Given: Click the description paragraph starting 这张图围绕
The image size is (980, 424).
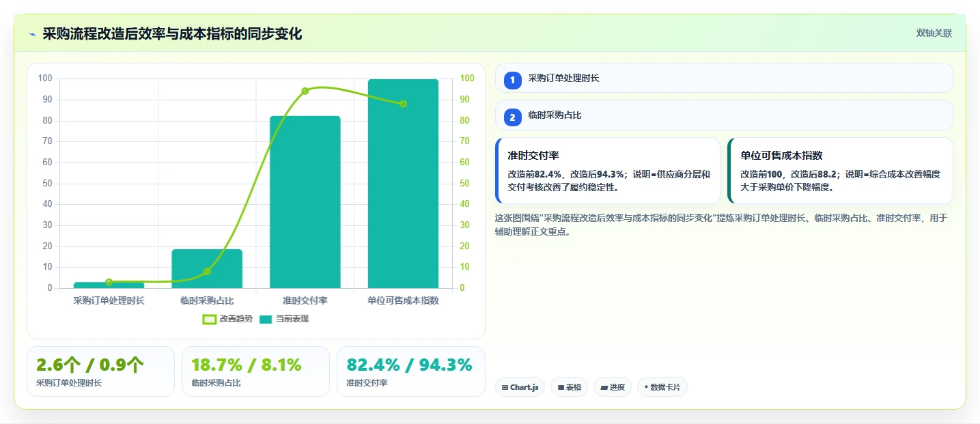Looking at the screenshot, I should pyautogui.click(x=720, y=225).
